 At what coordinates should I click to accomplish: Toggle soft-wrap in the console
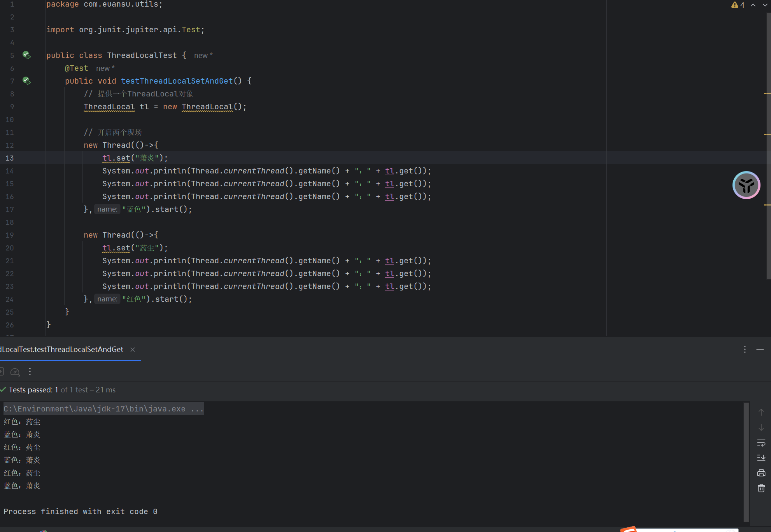click(x=761, y=443)
